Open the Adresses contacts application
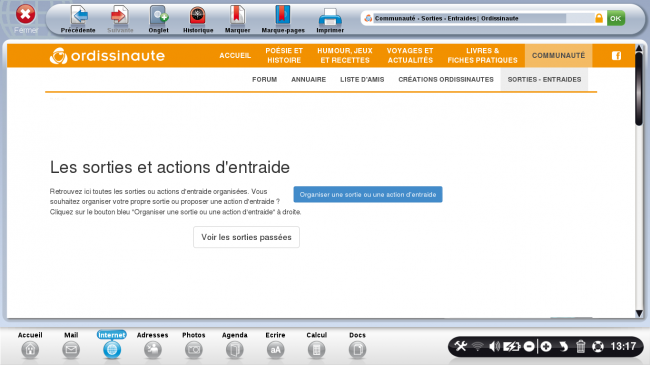Screen dimensions: 650x365 coord(153,345)
